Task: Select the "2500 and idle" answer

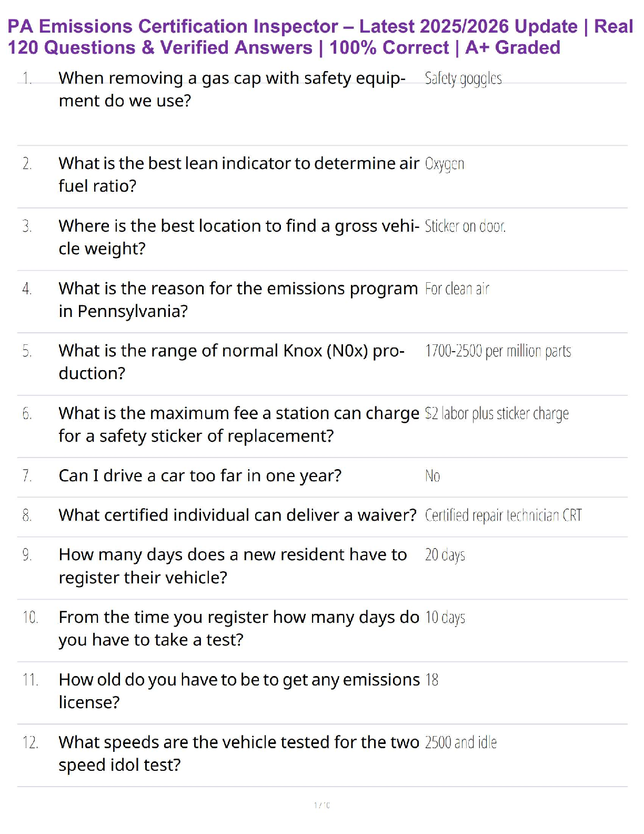Action: 460,742
